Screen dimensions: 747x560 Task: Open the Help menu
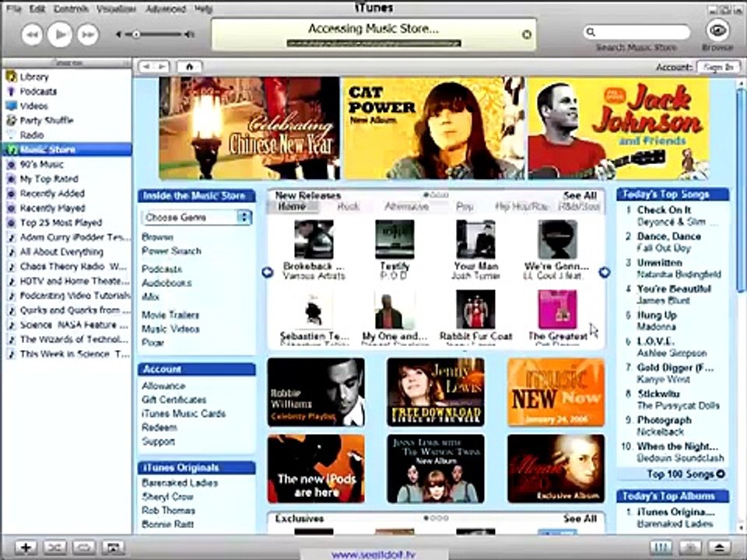point(203,9)
